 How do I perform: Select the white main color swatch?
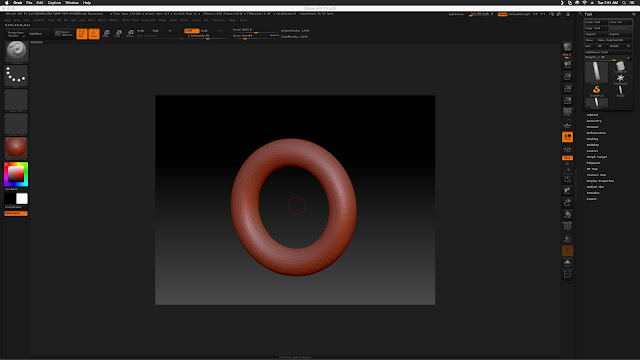[22, 198]
